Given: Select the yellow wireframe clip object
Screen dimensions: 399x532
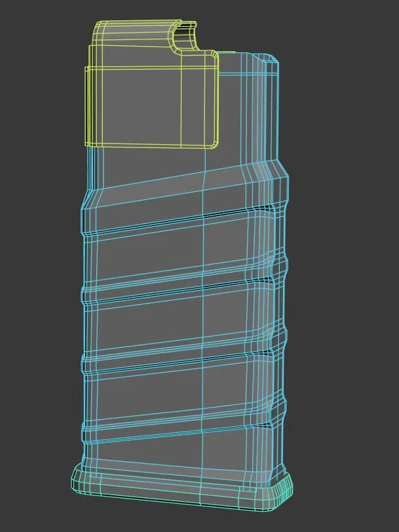Looking at the screenshot, I should 151,98.
